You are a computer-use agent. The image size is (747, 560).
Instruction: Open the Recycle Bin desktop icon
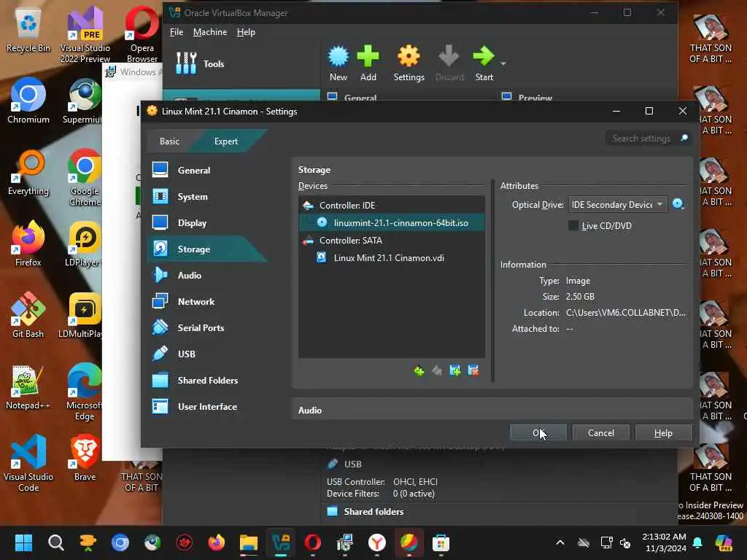coord(28,31)
